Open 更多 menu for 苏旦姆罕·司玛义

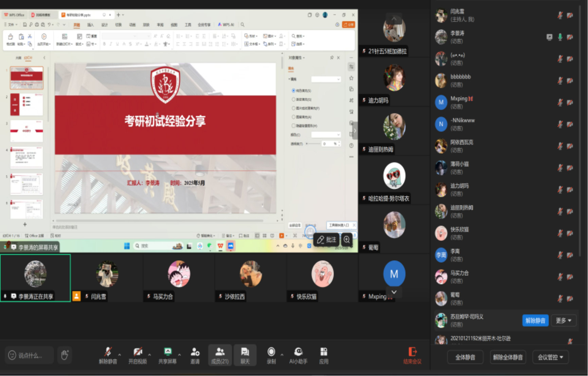point(564,320)
